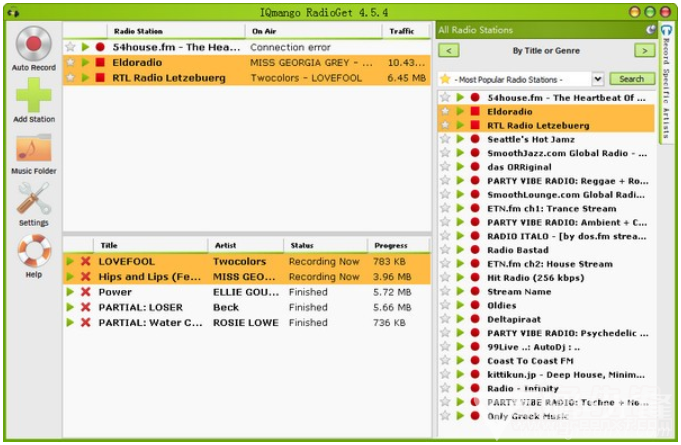Stop recording Eldoradio in All Radio Stations
Image resolution: width=681 pixels, height=445 pixels.
pyautogui.click(x=475, y=111)
